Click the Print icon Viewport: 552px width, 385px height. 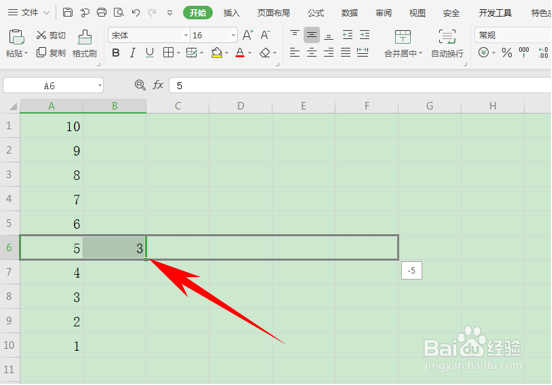coord(101,13)
